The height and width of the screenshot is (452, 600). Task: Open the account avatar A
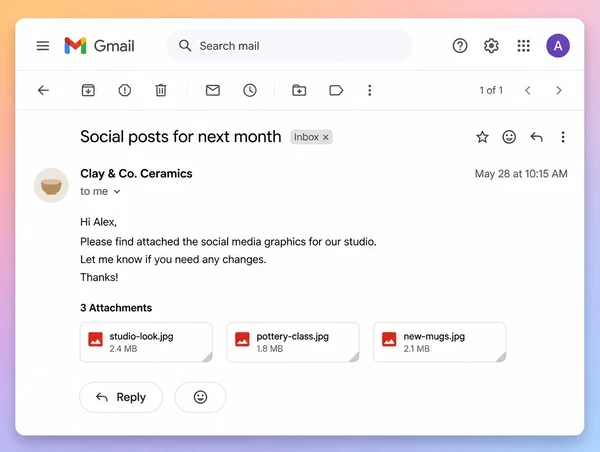tap(558, 46)
